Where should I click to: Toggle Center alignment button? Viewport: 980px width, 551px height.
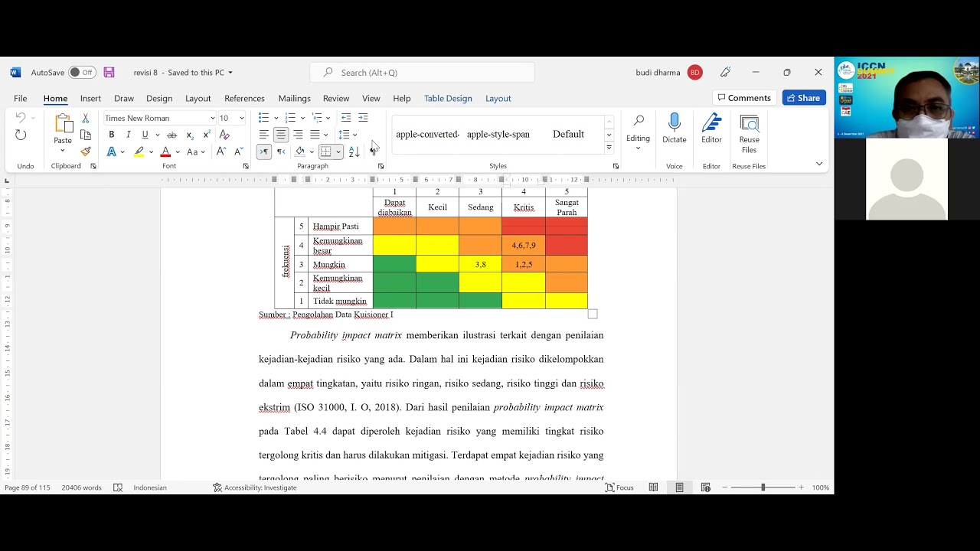(281, 135)
